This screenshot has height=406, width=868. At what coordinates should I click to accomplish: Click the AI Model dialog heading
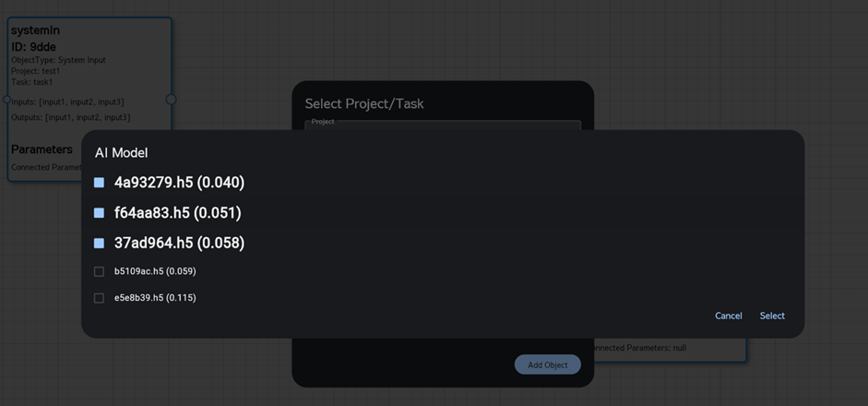[x=121, y=153]
